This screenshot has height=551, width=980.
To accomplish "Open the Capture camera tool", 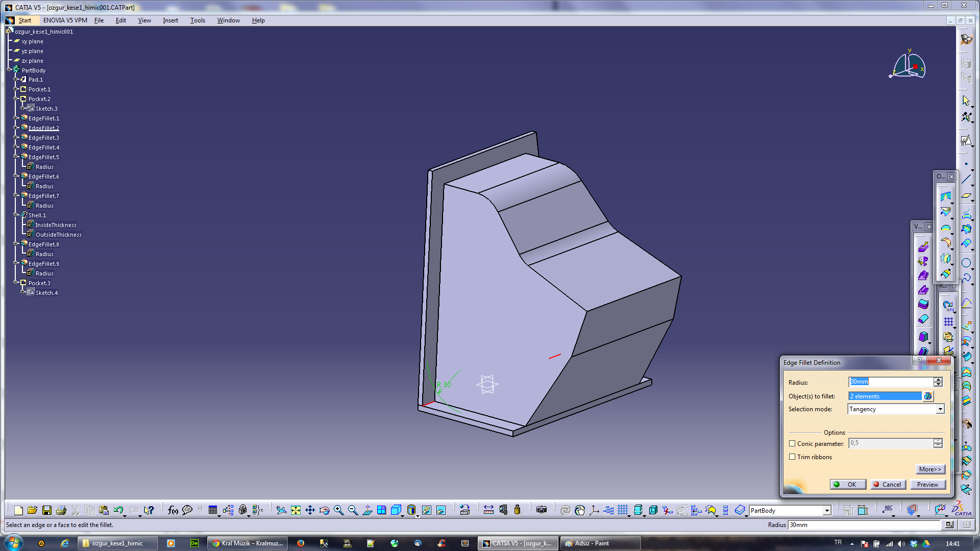I will tap(542, 510).
